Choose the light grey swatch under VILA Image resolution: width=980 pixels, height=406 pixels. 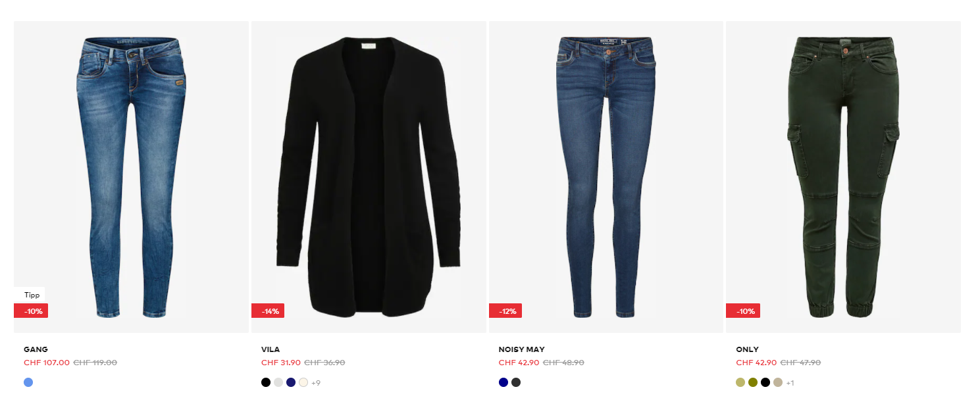tap(278, 382)
